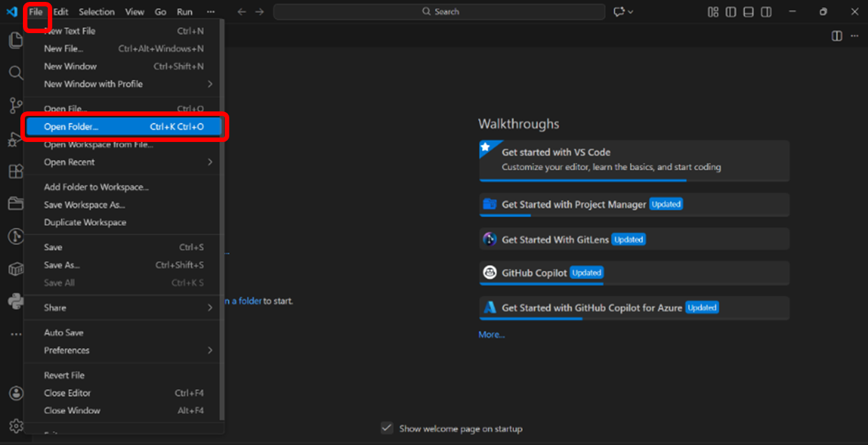The height and width of the screenshot is (445, 868).
Task: Open the Python view in activity bar
Action: 15,301
